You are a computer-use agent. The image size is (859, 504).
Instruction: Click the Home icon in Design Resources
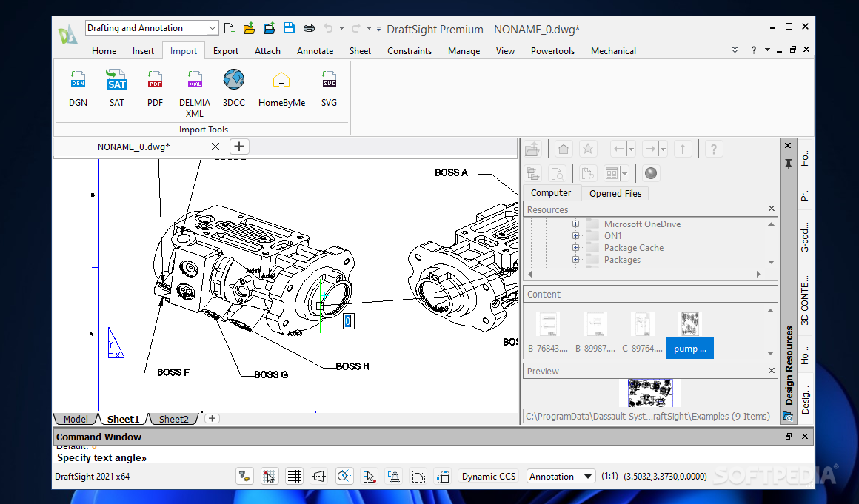pos(564,149)
